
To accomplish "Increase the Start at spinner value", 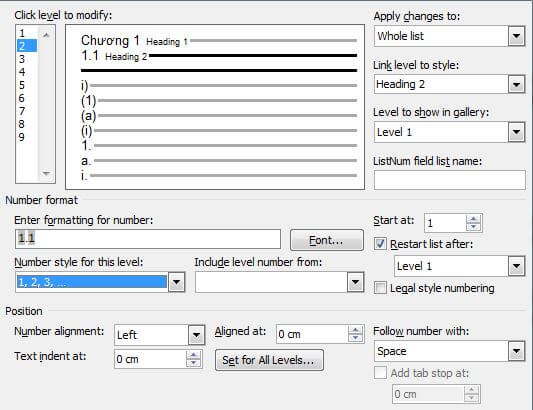I will tap(473, 219).
